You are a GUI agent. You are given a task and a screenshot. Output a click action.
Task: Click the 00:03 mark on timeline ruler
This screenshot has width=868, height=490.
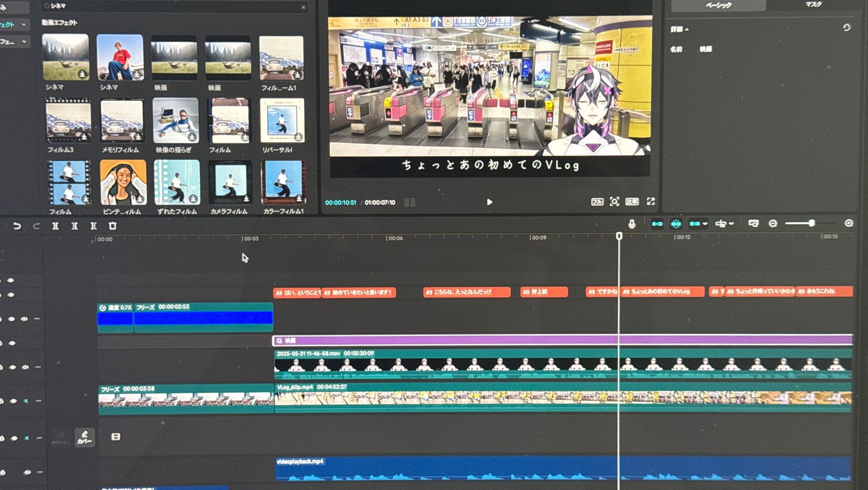tap(250, 238)
